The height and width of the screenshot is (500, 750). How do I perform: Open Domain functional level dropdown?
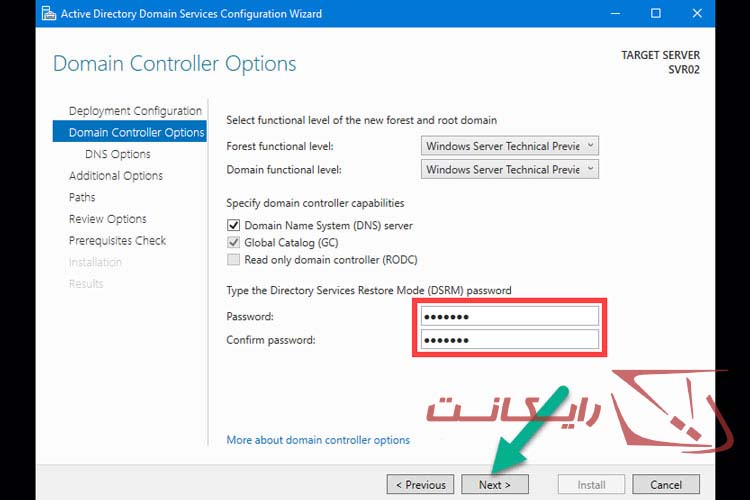tap(510, 169)
